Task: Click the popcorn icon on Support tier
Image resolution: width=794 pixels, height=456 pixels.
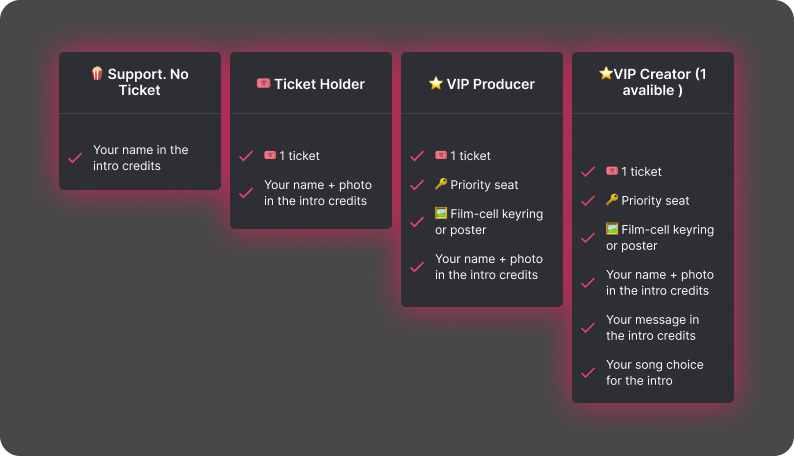Action: pos(97,74)
